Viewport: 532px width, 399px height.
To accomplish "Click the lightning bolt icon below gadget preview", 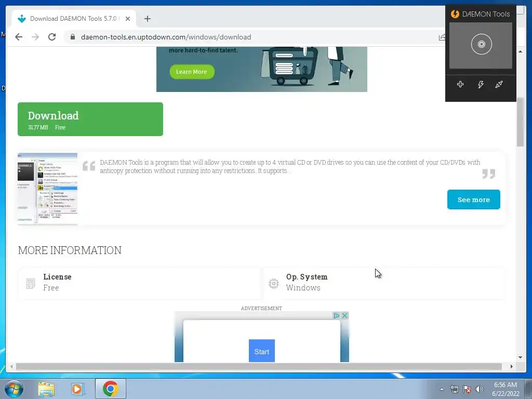I will [481, 85].
